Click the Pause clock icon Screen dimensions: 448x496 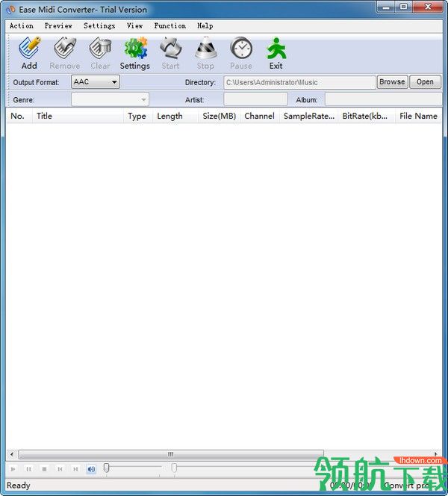coord(241,49)
